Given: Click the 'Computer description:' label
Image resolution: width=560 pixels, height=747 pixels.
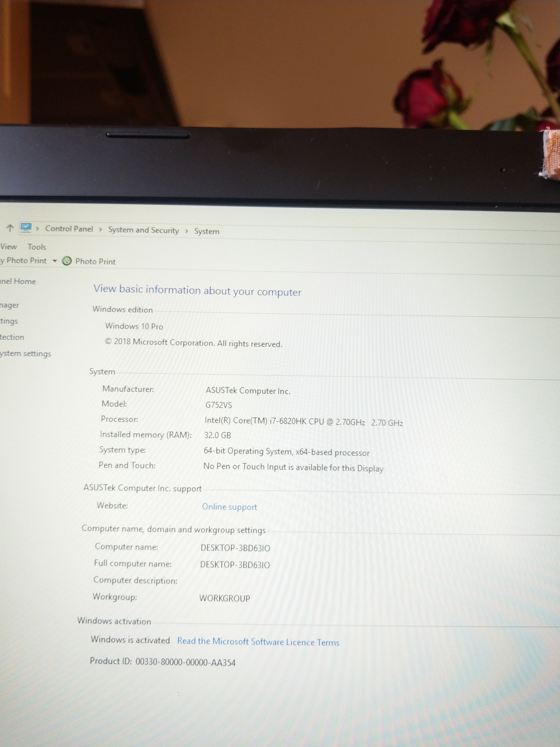Looking at the screenshot, I should [135, 580].
